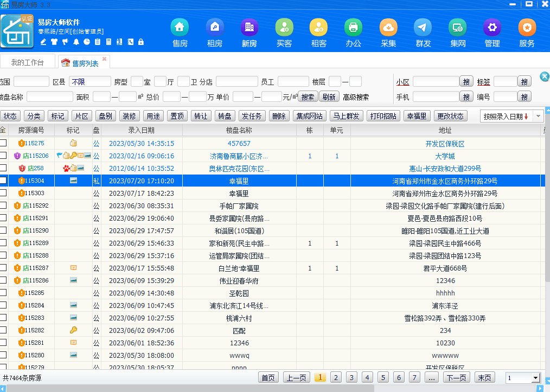
Task: Check the box for listing 115303
Action: click(3, 192)
